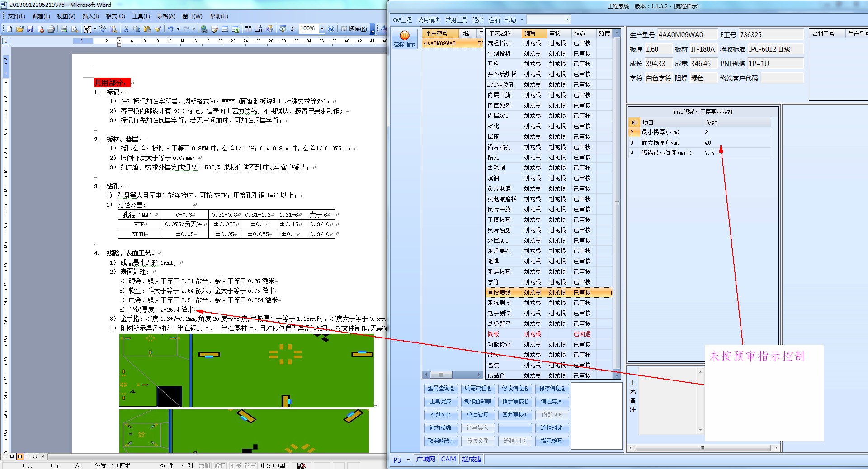
Task: Click the 修订 indicator in Word status bar
Action: pos(220,465)
